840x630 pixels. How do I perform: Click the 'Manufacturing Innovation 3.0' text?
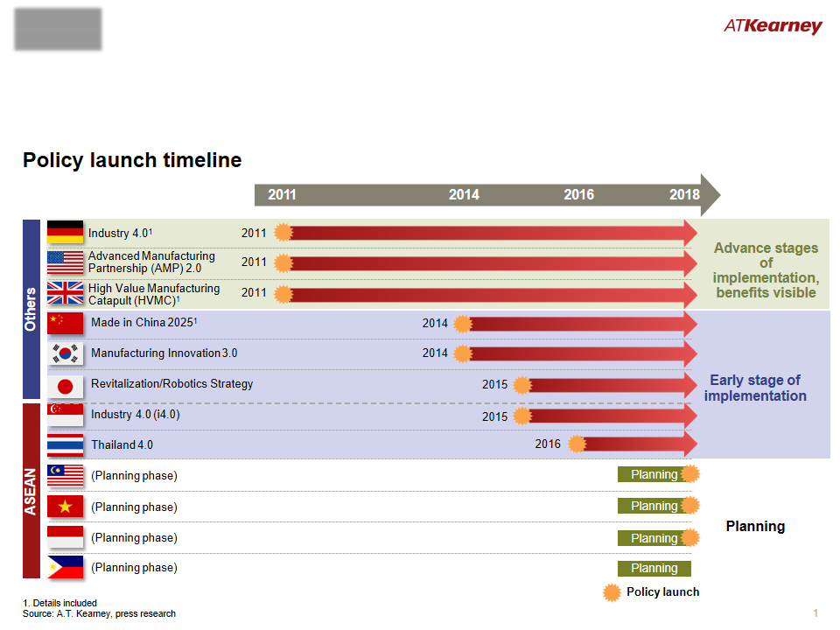pos(164,353)
